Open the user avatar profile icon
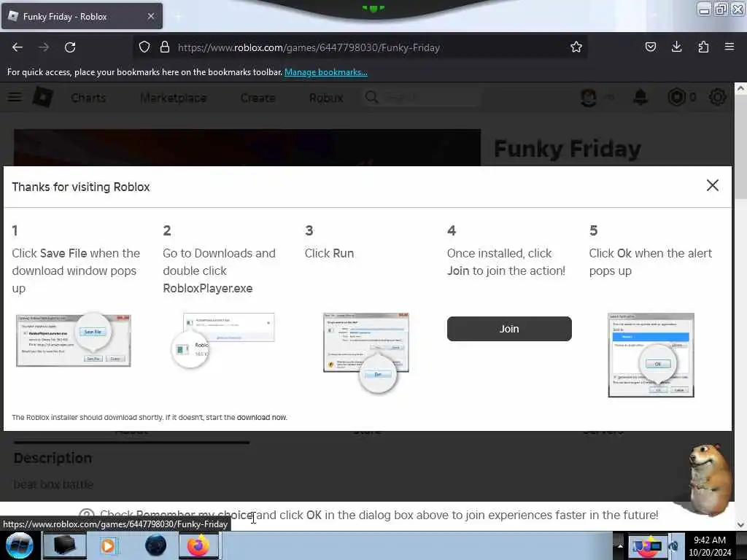Image resolution: width=747 pixels, height=560 pixels. tap(589, 97)
